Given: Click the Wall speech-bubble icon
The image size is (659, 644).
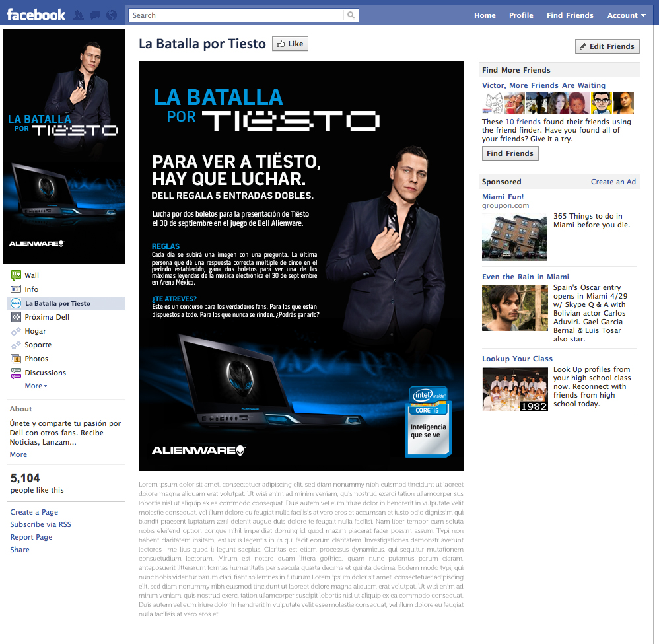Looking at the screenshot, I should [16, 275].
